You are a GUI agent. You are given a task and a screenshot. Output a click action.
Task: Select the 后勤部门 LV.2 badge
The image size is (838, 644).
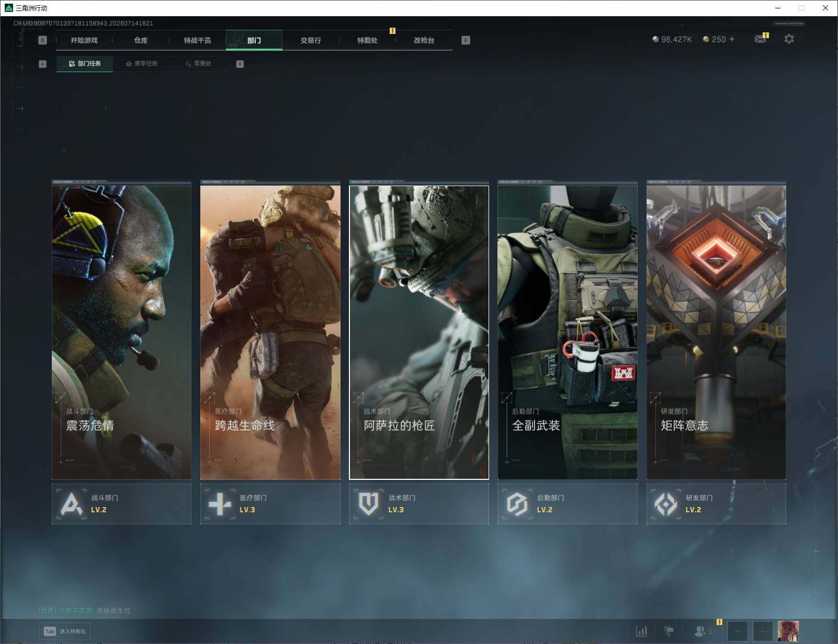tap(568, 504)
